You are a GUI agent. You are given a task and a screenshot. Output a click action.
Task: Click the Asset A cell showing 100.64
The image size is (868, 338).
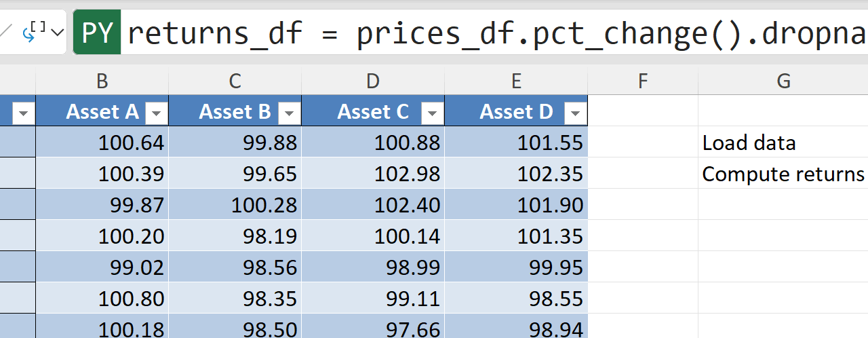103,143
